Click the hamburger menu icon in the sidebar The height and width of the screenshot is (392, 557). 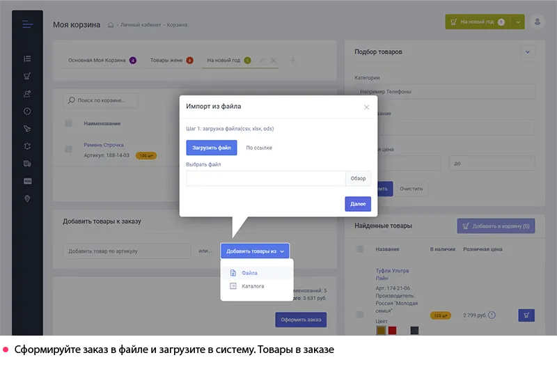pos(27,24)
